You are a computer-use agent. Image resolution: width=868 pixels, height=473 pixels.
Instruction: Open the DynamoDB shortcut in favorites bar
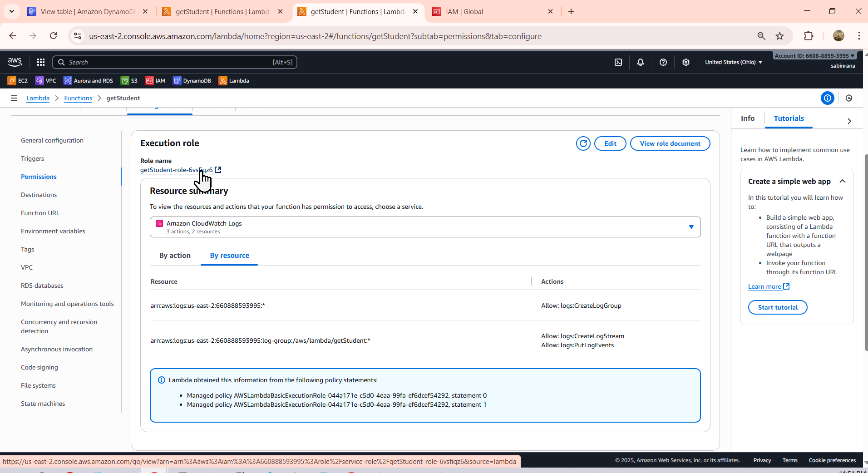tap(192, 81)
